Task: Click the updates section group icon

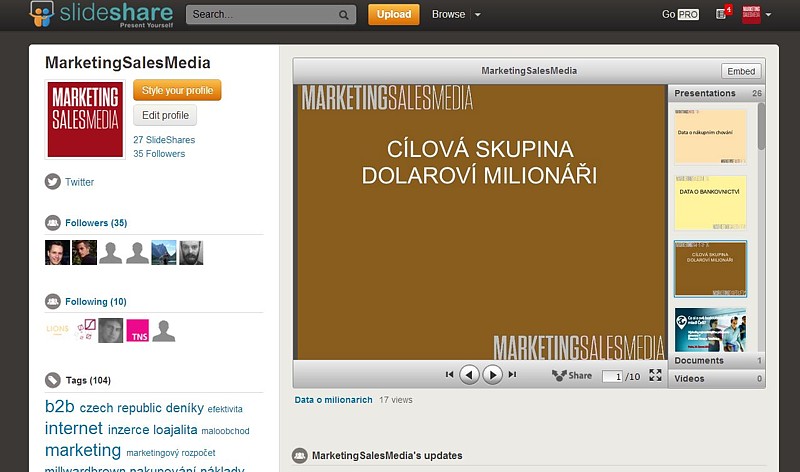Action: (299, 456)
